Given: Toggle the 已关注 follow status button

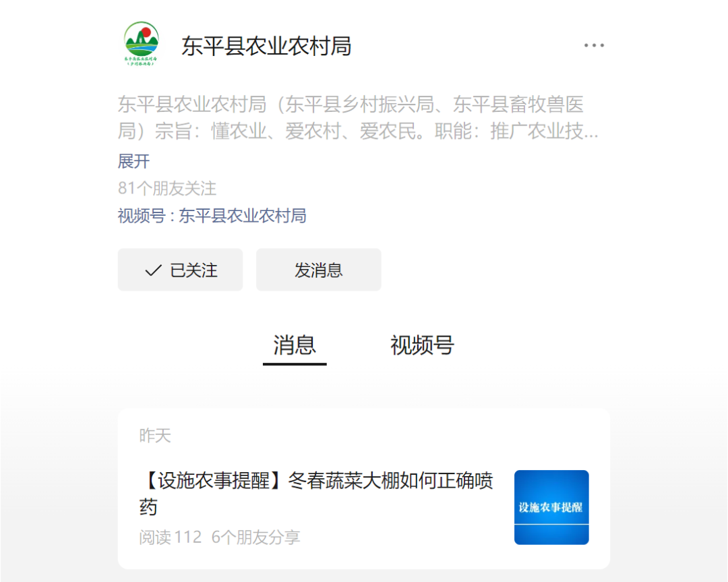Looking at the screenshot, I should [x=180, y=269].
